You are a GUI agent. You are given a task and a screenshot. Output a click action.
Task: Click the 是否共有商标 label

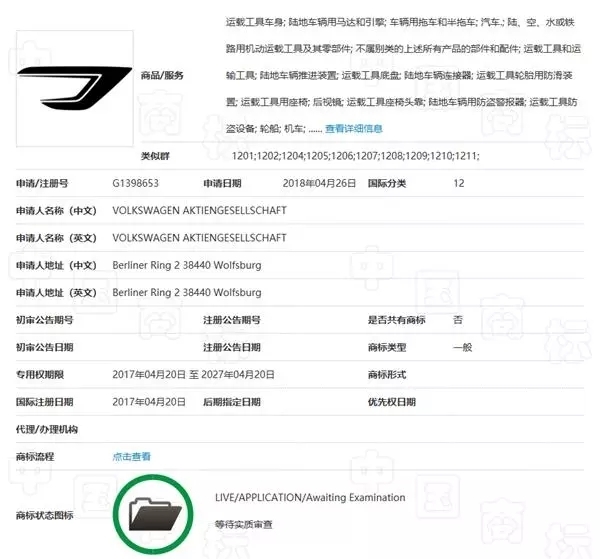pyautogui.click(x=396, y=320)
